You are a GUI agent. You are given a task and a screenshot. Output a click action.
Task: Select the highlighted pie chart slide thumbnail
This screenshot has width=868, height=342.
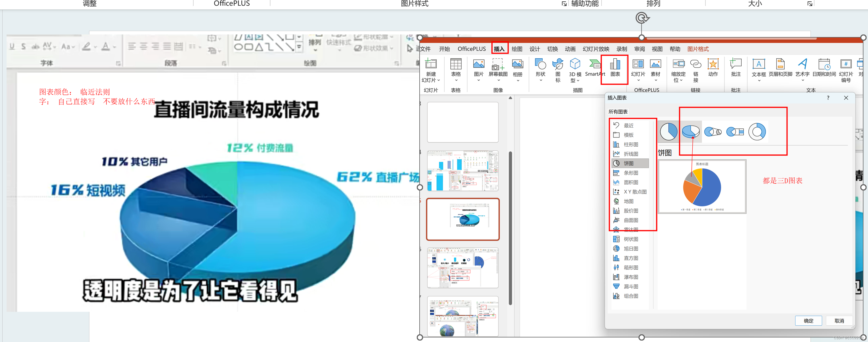click(x=463, y=219)
